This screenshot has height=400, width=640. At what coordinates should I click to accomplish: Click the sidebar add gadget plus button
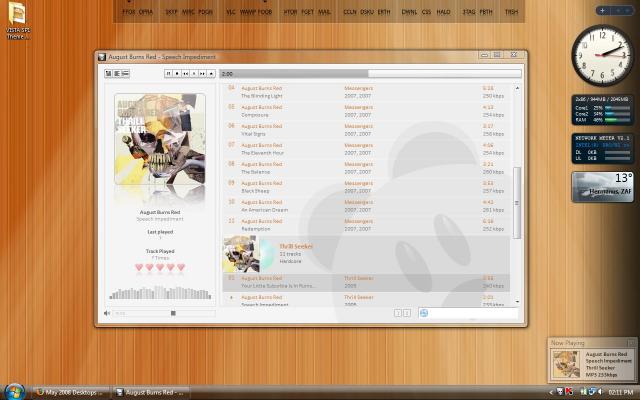602,11
